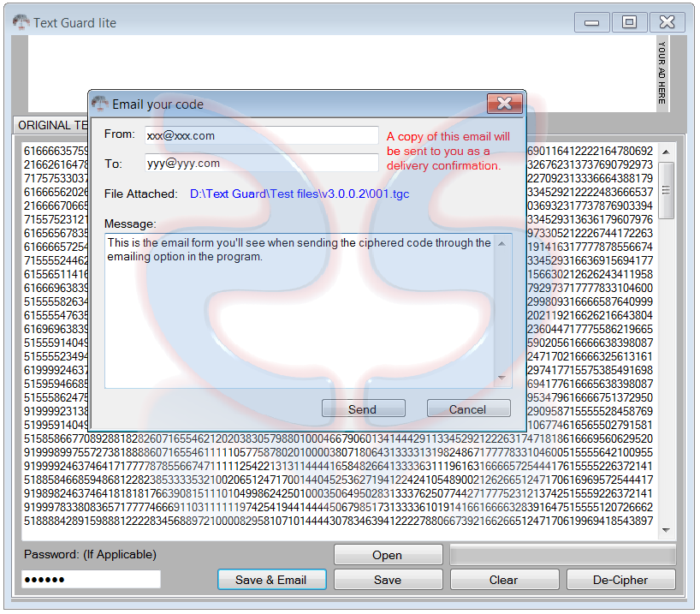
Task: Close the Email your code dialog
Action: pyautogui.click(x=505, y=104)
